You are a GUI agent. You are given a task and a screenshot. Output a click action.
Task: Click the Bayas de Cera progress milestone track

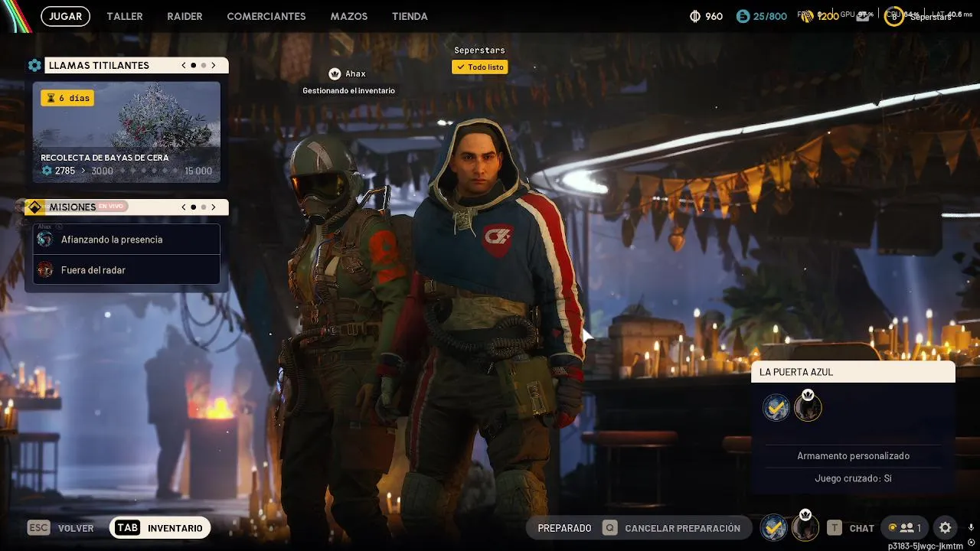[148, 171]
